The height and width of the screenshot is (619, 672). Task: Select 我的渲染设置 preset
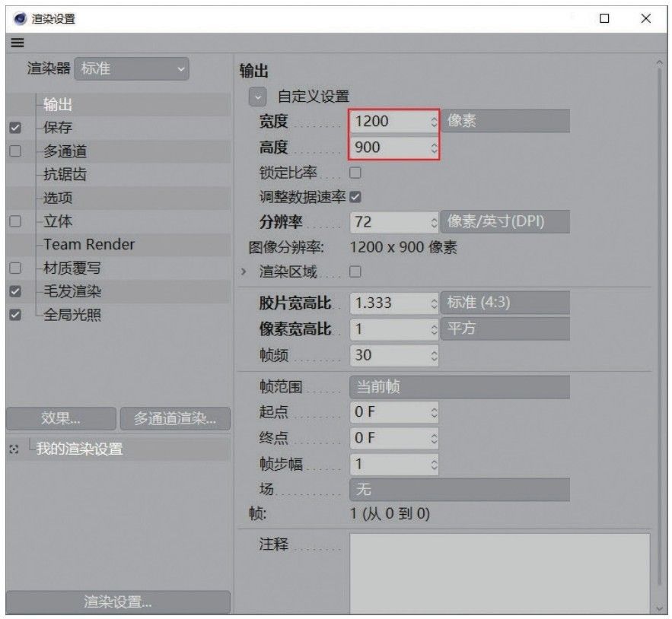[80, 449]
